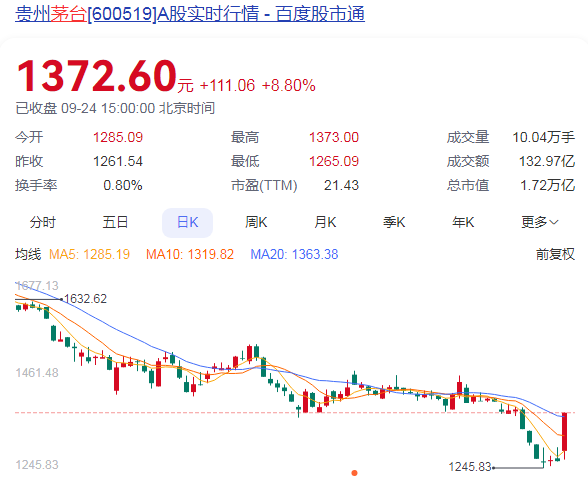
Task: Click the +8.80% percentage change
Action: 289,85
